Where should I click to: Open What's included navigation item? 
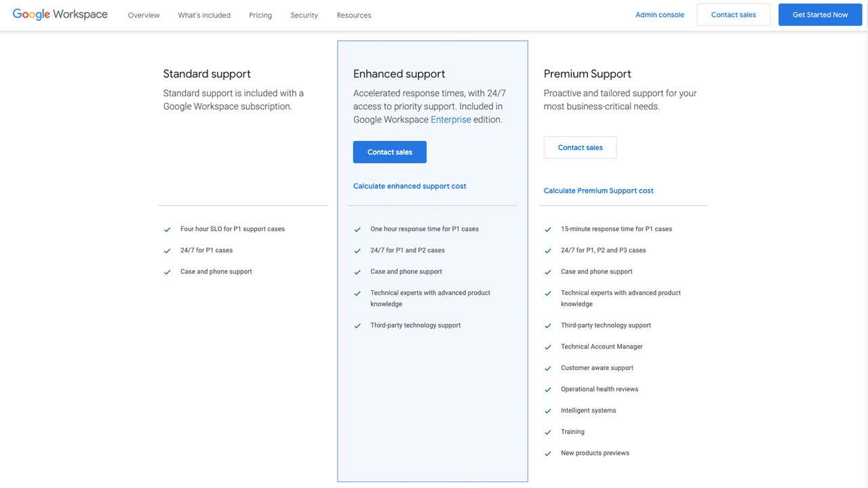(x=204, y=16)
